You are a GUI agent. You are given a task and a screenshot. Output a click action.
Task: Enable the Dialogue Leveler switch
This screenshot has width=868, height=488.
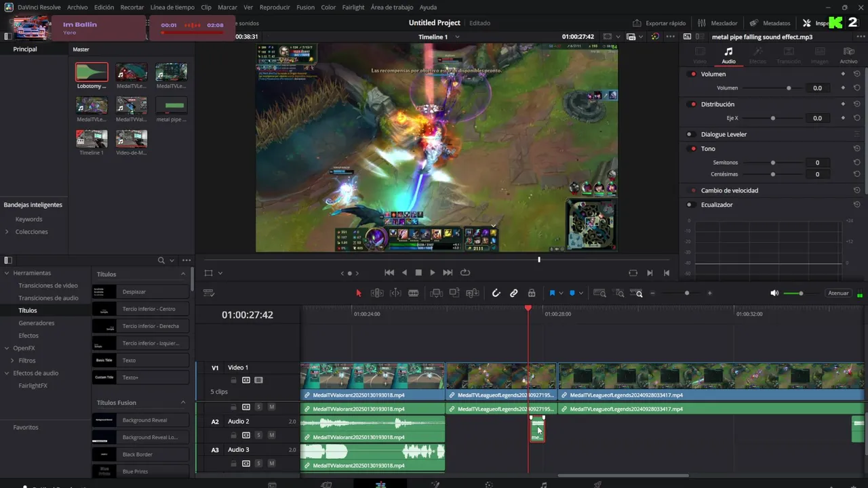690,134
